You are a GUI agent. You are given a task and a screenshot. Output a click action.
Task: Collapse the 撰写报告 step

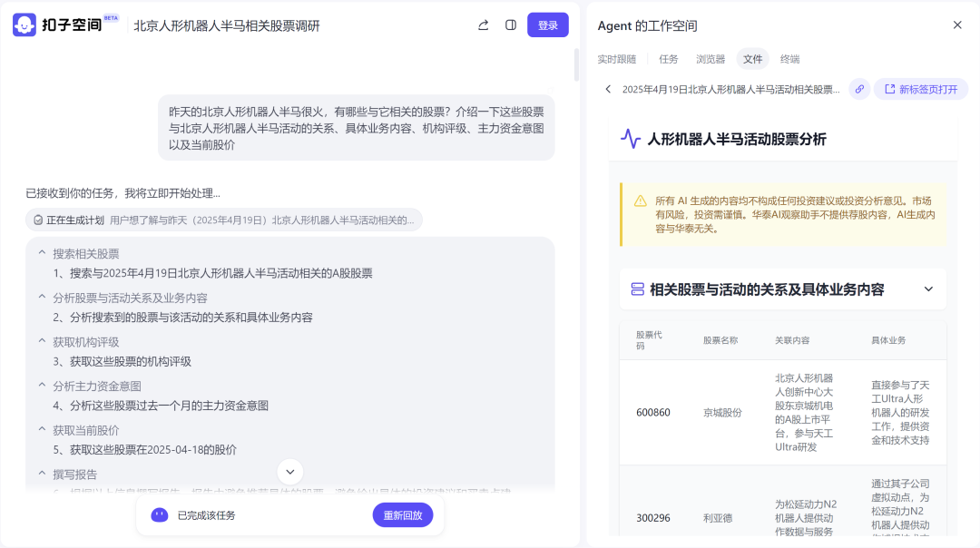pos(42,474)
